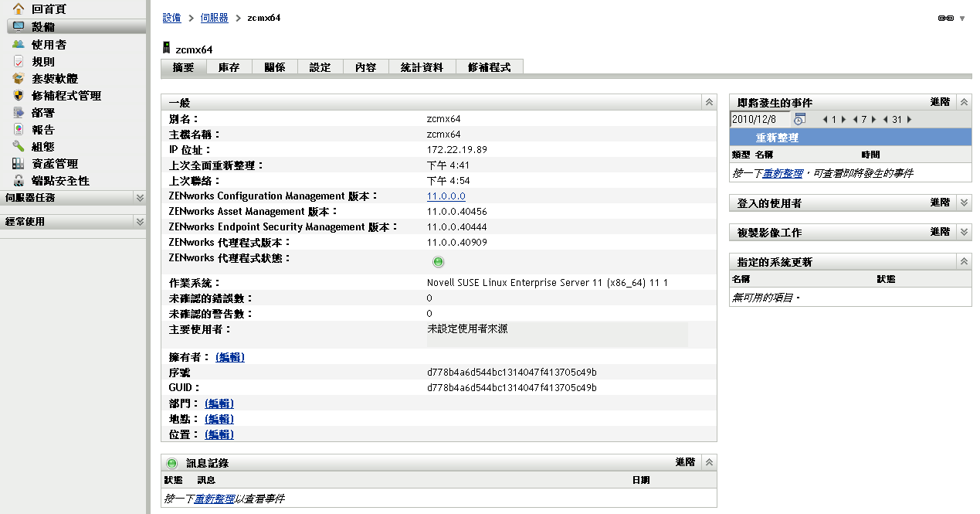Open 報告 reports icon in sidebar
This screenshot has height=514, width=980.
tap(19, 130)
